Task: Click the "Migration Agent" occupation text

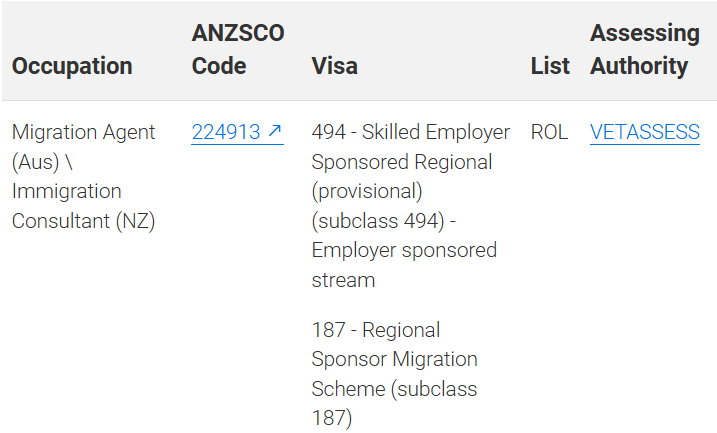Action: 84,132
